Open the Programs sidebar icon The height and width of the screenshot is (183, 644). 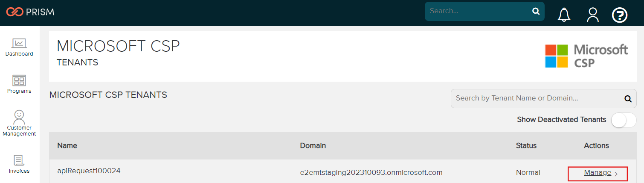[19, 80]
